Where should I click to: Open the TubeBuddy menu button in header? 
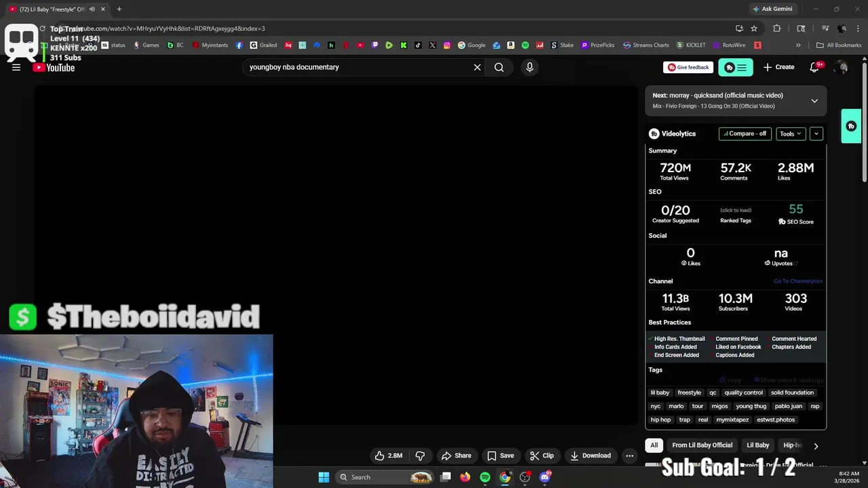coord(736,67)
